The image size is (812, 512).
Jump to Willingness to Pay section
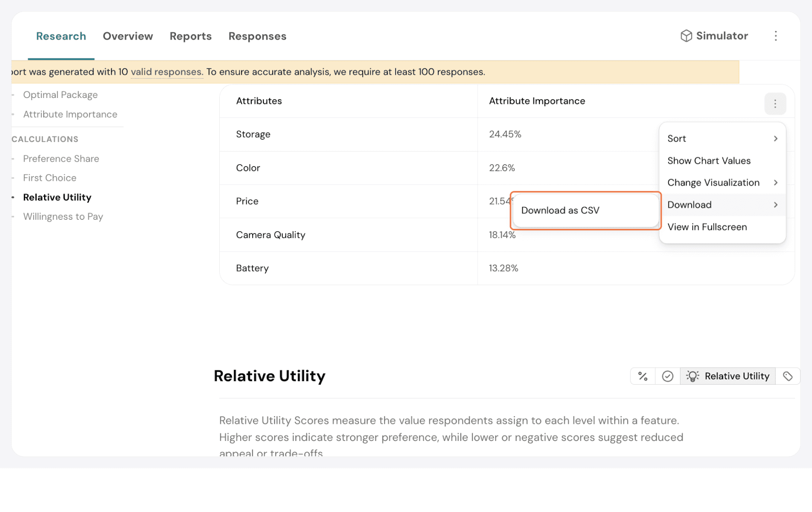point(63,217)
